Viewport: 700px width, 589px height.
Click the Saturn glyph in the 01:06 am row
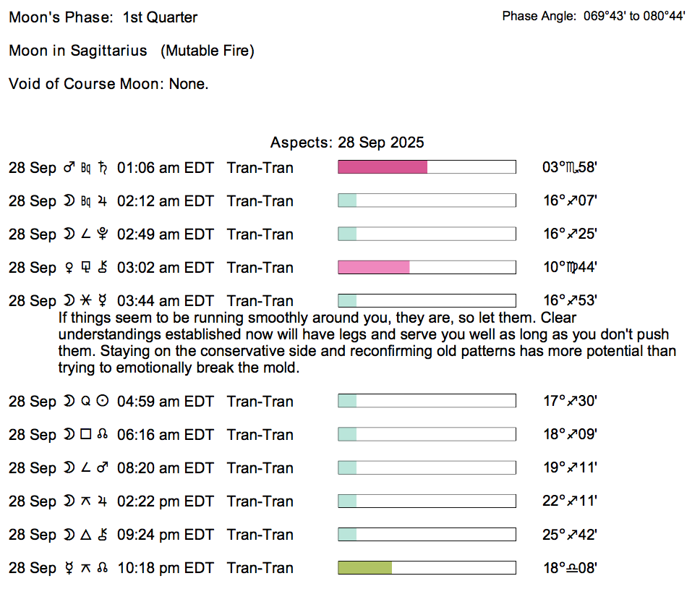click(x=103, y=168)
